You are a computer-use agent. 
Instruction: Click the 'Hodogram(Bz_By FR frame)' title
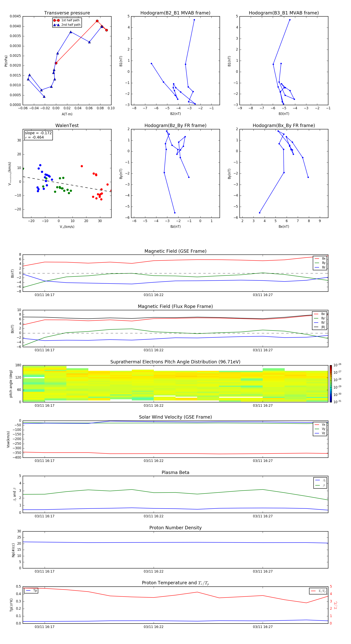pyautogui.click(x=175, y=125)
